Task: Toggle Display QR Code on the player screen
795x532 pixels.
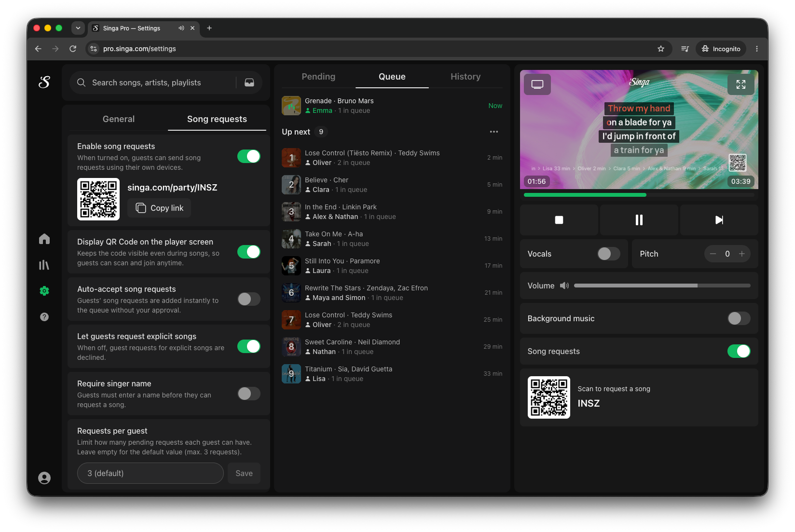Action: tap(249, 252)
